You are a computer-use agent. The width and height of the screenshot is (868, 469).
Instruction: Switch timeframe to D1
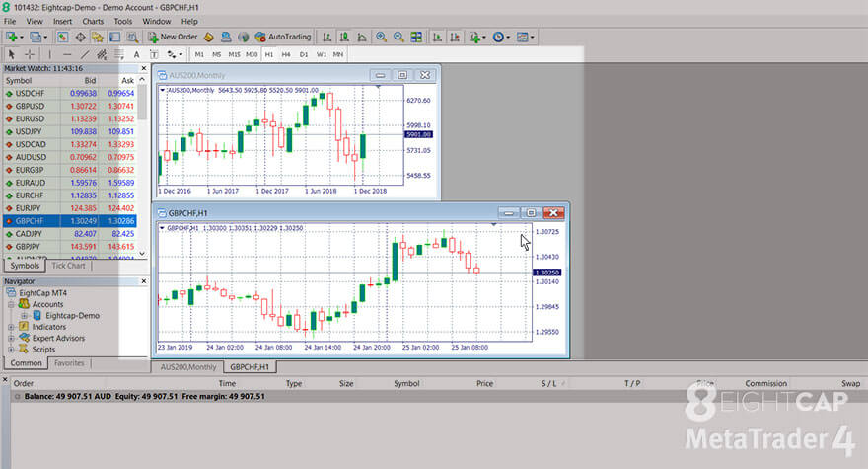tap(304, 54)
